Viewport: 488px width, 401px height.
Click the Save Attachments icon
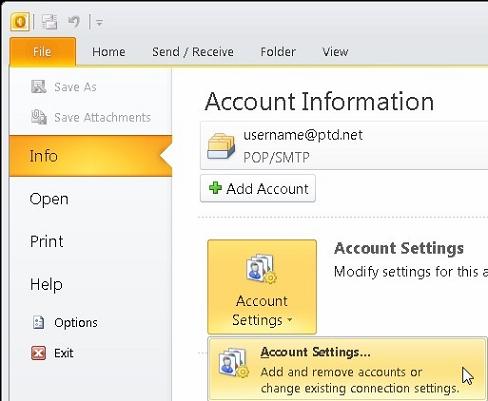click(x=39, y=117)
